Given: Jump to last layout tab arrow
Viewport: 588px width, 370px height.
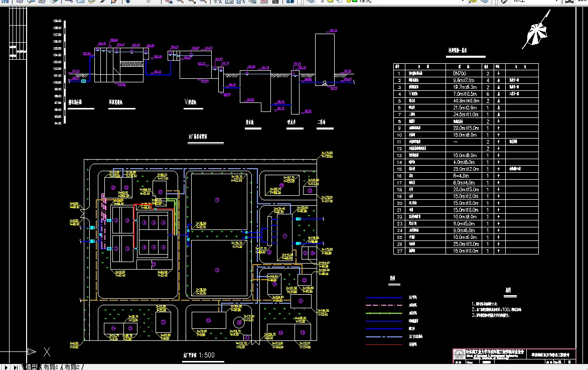Looking at the screenshot, I should tap(16, 367).
